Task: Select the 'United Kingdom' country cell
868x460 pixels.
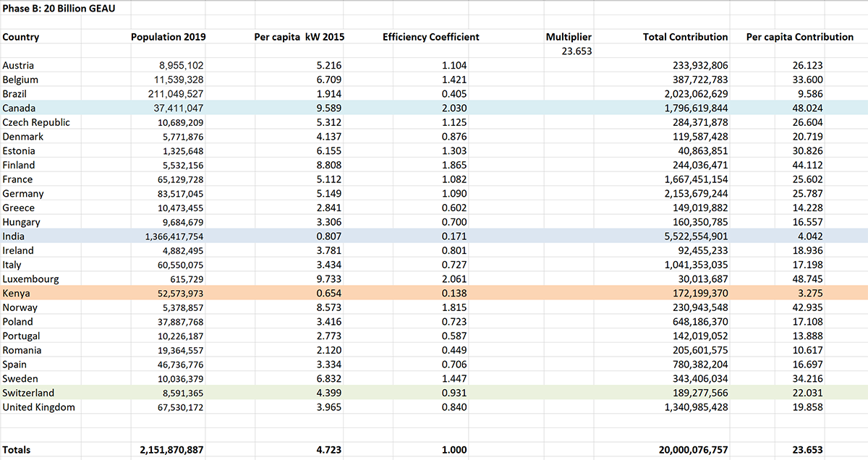Action: 39,407
